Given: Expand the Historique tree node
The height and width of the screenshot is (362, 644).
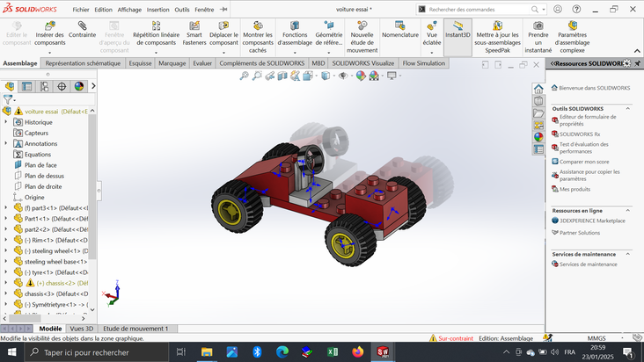Looking at the screenshot, I should coord(6,122).
